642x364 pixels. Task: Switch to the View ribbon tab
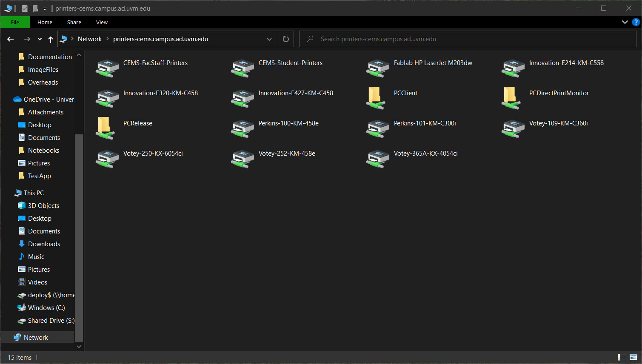pyautogui.click(x=102, y=22)
